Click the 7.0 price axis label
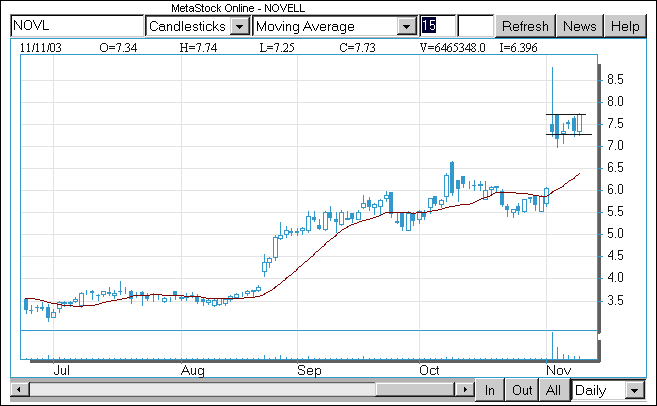Screen dimensions: 657x406 [x=615, y=145]
